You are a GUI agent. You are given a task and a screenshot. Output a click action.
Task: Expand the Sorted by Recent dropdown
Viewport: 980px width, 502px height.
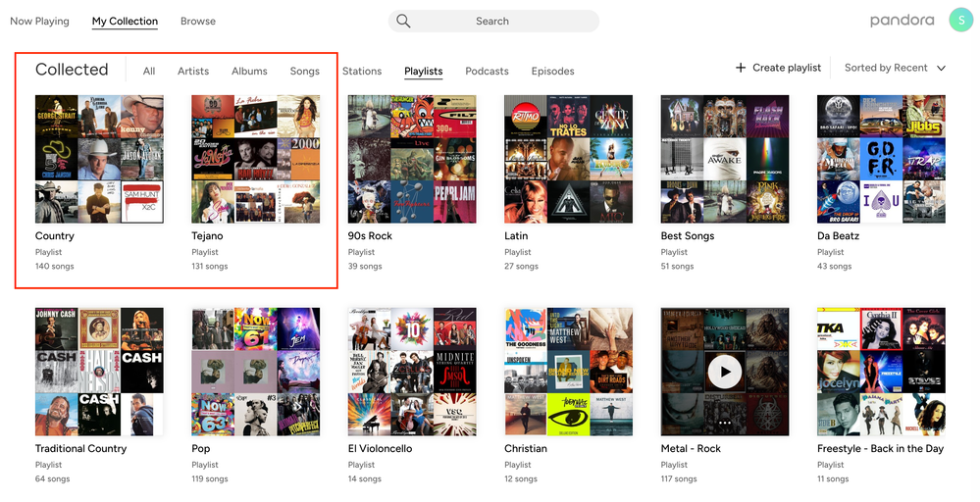[x=895, y=68]
